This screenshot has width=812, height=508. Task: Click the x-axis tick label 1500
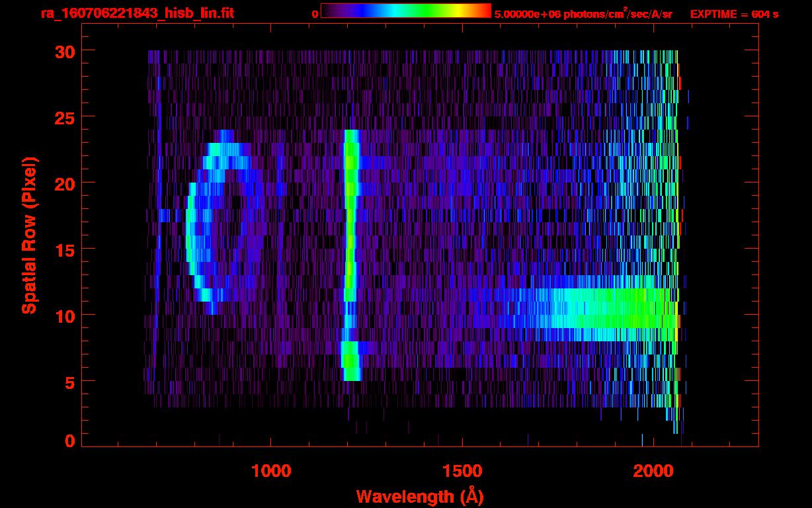pyautogui.click(x=462, y=470)
